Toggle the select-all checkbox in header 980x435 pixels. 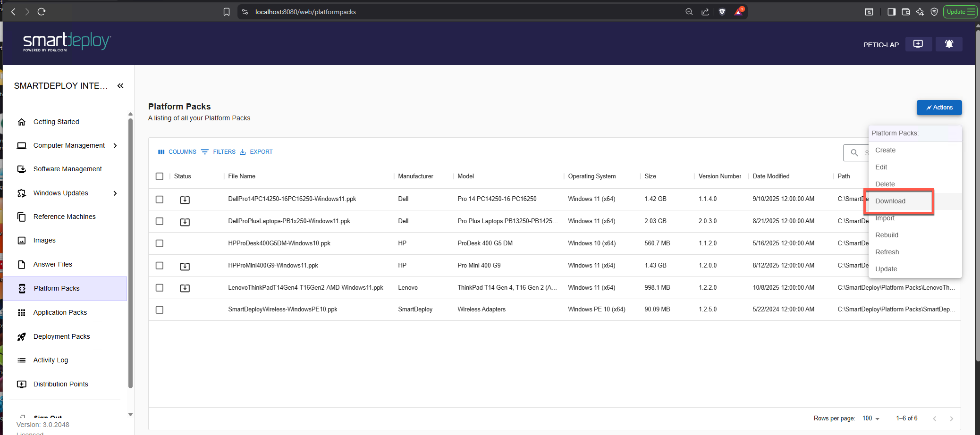click(x=160, y=176)
